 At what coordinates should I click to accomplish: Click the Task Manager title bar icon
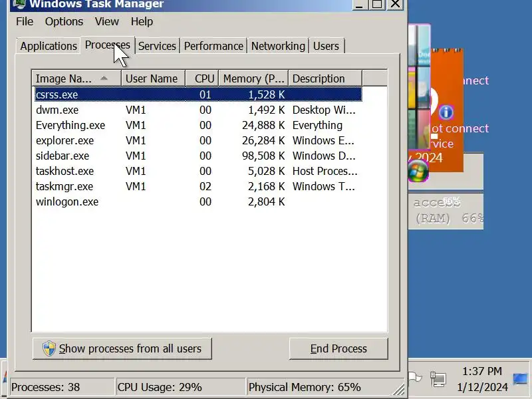(x=20, y=4)
